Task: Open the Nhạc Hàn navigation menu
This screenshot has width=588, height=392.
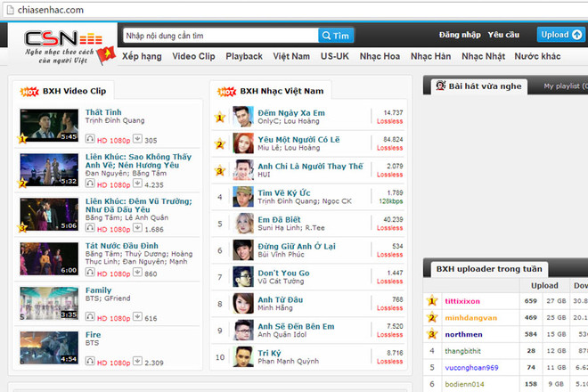Action: tap(429, 56)
